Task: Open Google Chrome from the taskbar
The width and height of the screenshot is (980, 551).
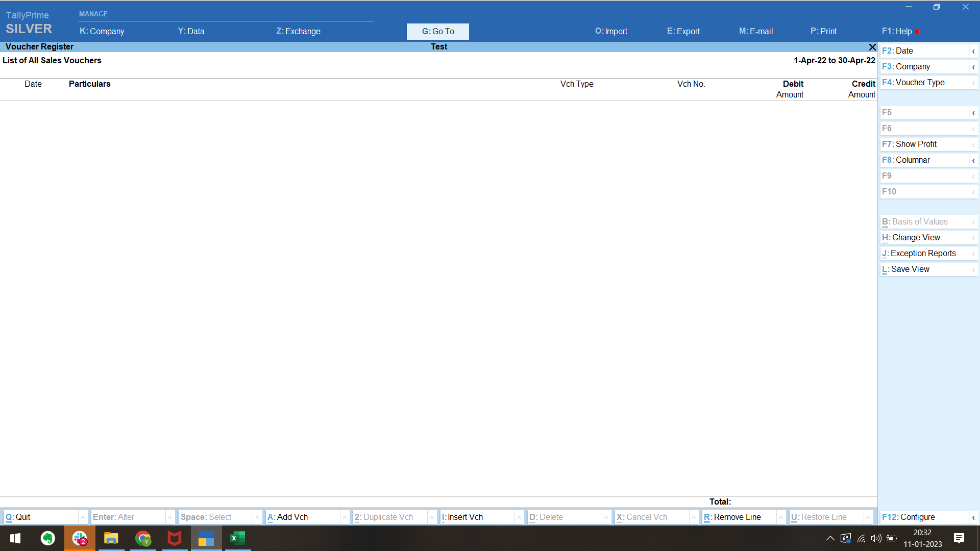Action: 143,538
